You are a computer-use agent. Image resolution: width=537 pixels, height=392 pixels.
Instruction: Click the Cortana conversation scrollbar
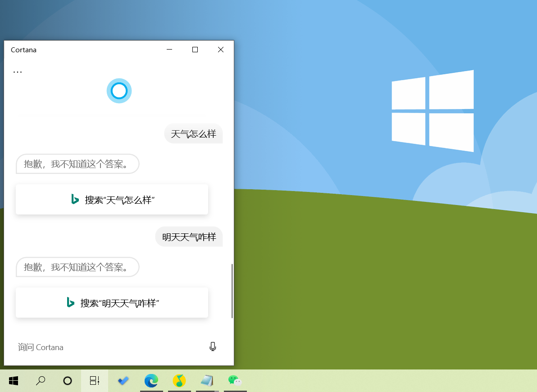tap(232, 291)
